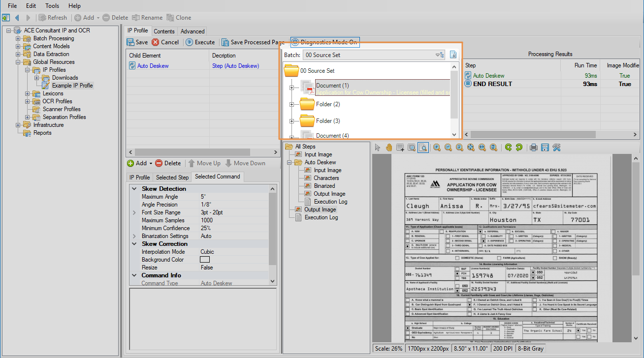Open viewer settings tools icon
This screenshot has width=644, height=358.
[556, 147]
